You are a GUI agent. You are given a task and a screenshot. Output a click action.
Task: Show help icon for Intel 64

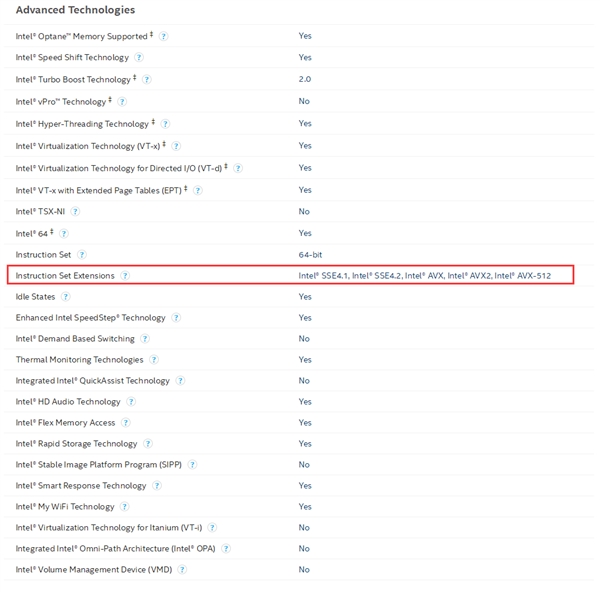pos(64,234)
